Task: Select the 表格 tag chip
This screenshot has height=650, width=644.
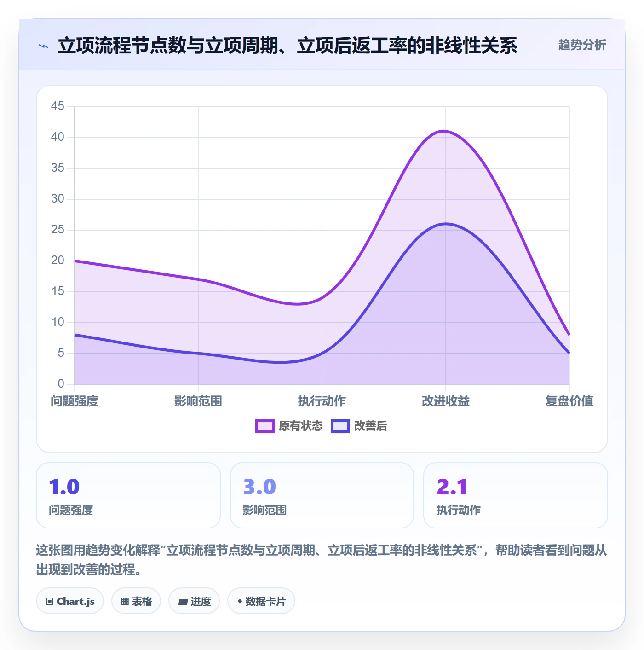Action: tap(136, 601)
